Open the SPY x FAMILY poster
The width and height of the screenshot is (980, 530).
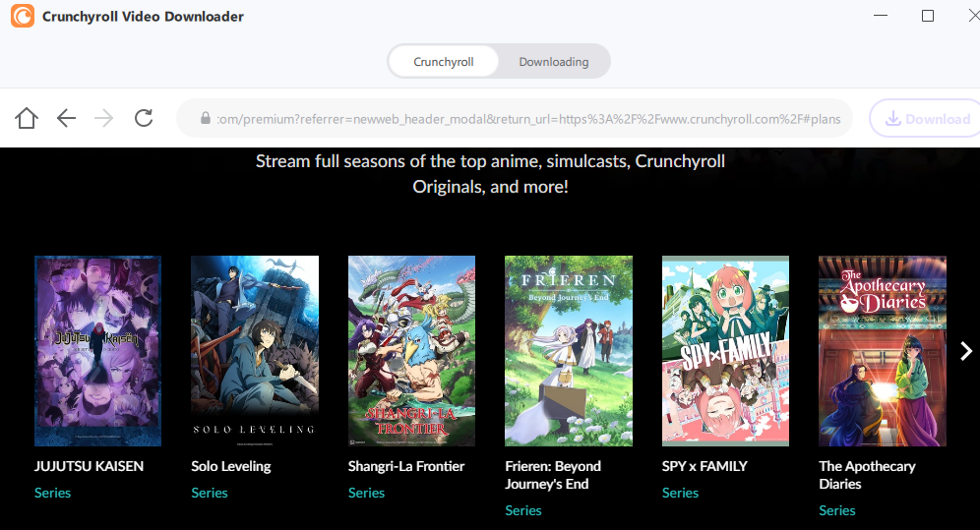(x=725, y=351)
